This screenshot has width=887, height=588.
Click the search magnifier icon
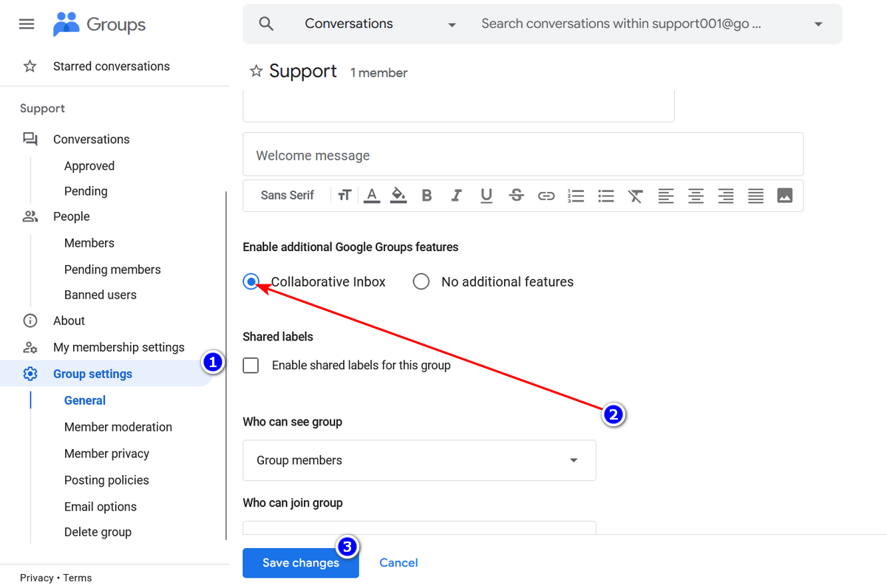pyautogui.click(x=266, y=24)
